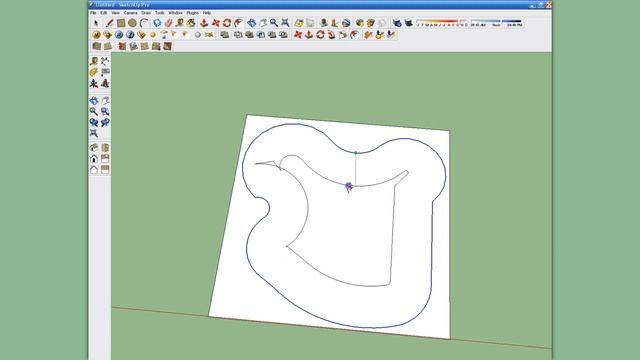The image size is (640, 360).
Task: Choose the Rectangle drawing tool
Action: (121, 23)
